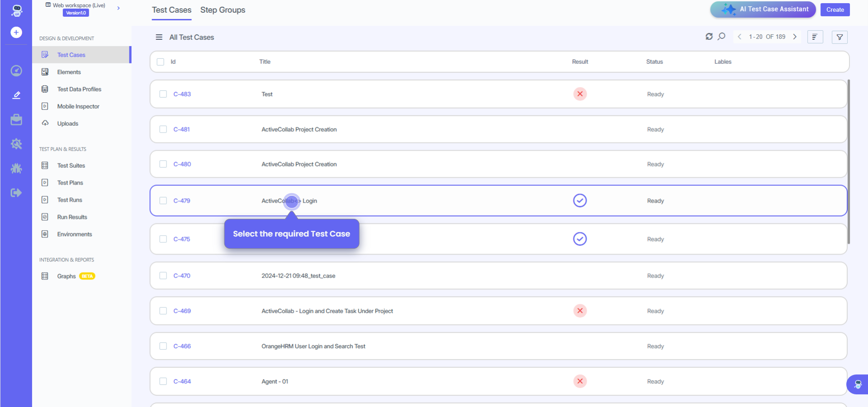Open test case link C-466
The width and height of the screenshot is (868, 407).
[x=182, y=346]
